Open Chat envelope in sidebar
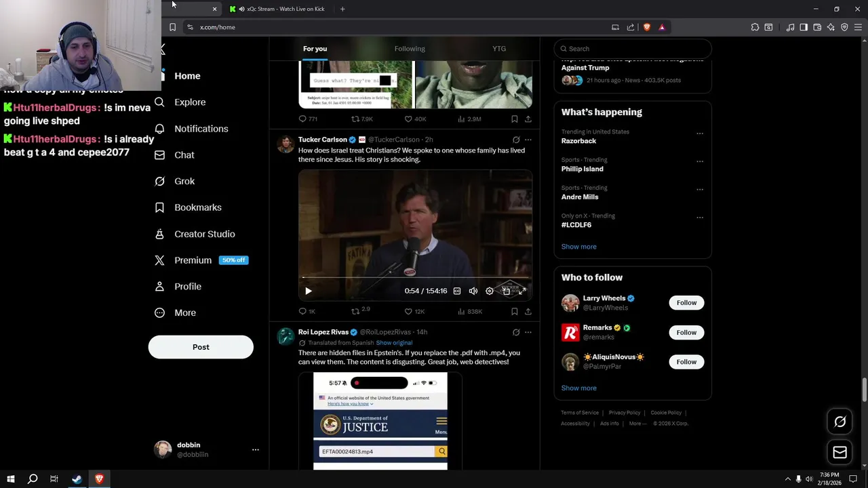 [x=159, y=155]
